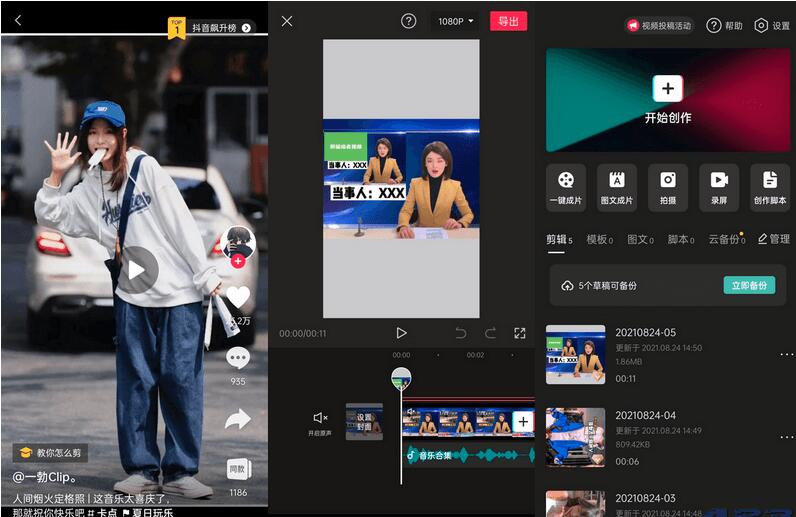Open 设置 settings
This screenshot has height=517, width=796.
(x=772, y=25)
